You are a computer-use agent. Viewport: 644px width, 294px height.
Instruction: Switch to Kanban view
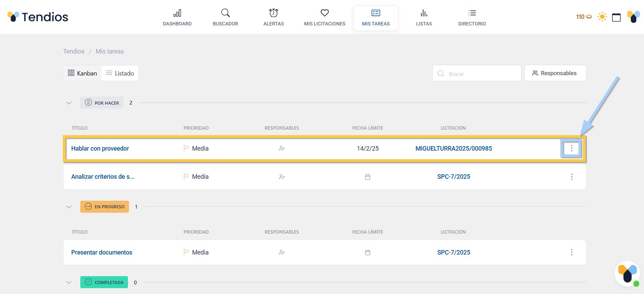tap(82, 73)
